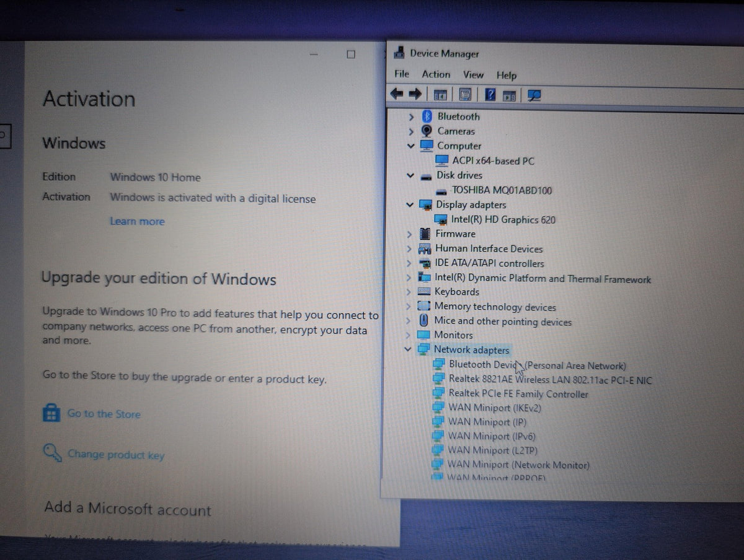This screenshot has width=744, height=560.
Task: Click the Network adapters category icon
Action: point(423,349)
